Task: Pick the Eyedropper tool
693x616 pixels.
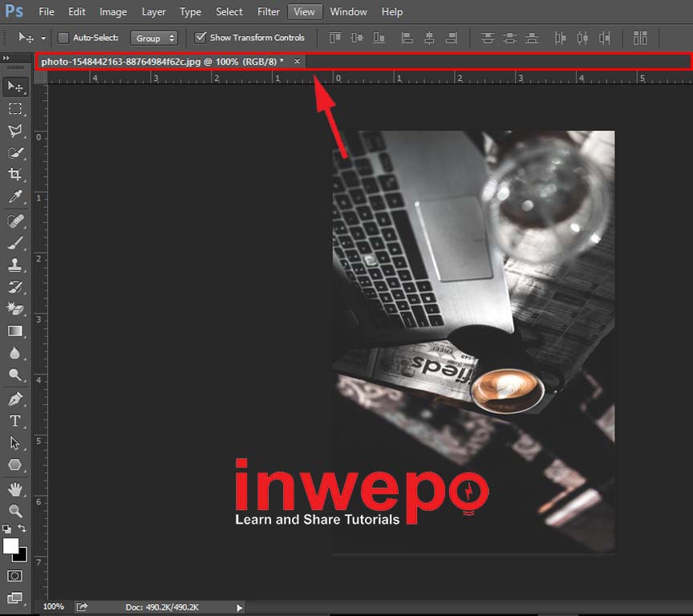Action: tap(14, 197)
